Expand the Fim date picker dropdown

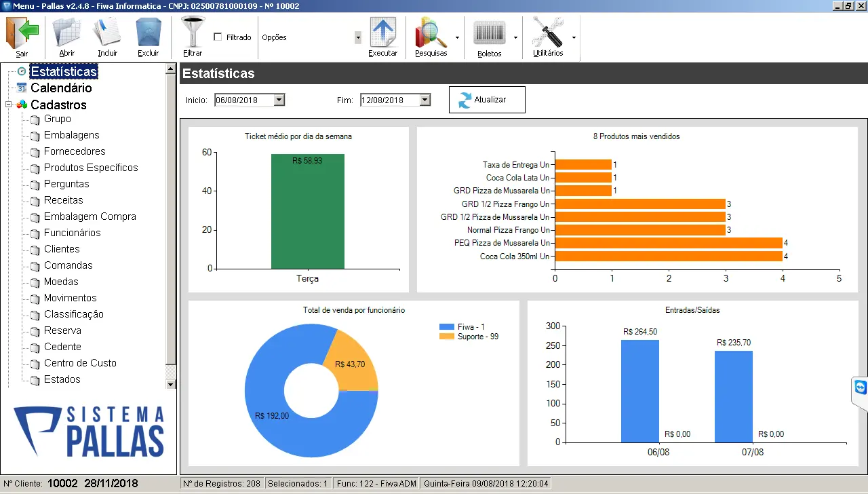pyautogui.click(x=425, y=100)
